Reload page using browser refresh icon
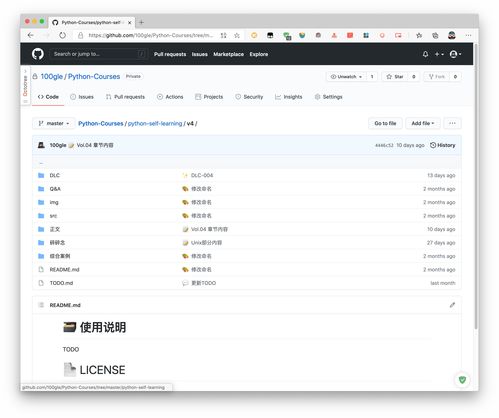 (62, 35)
